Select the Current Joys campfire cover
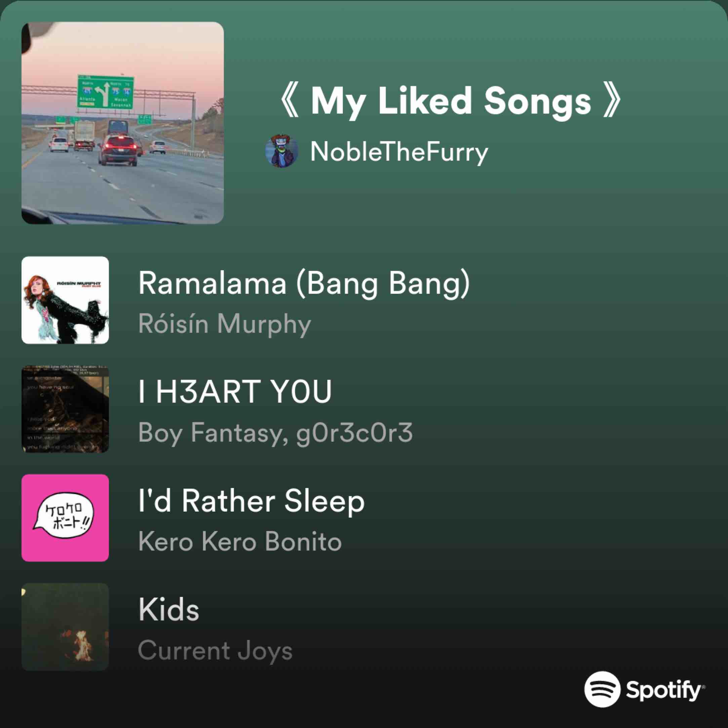 [65, 626]
